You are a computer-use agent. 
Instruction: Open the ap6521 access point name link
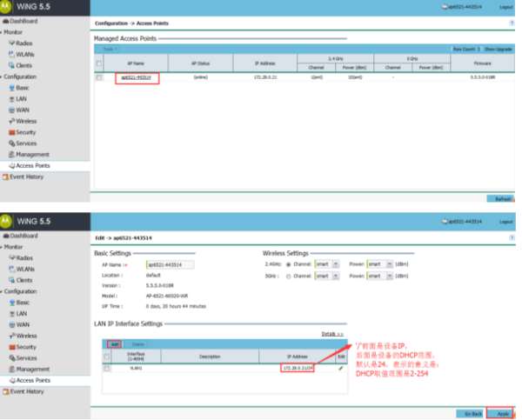137,77
